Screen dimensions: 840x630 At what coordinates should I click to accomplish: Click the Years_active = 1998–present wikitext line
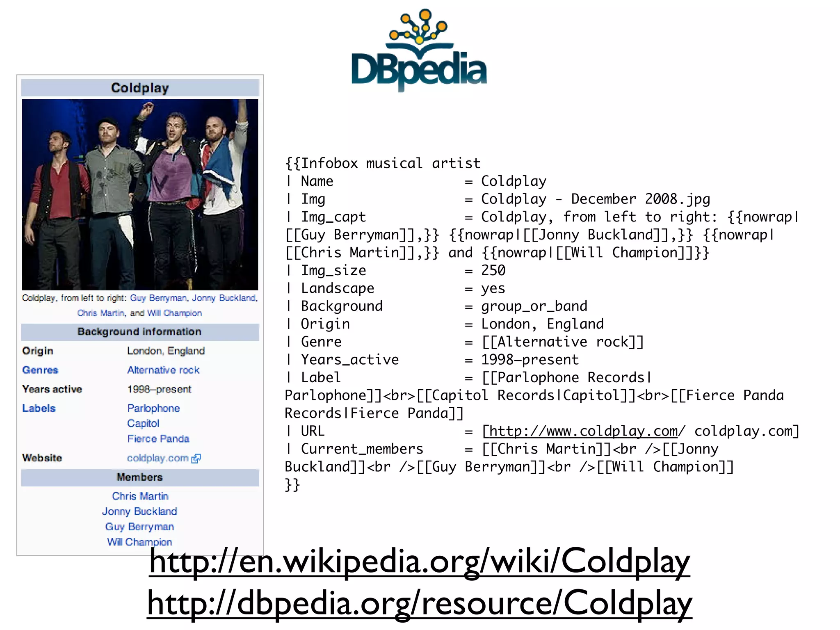(x=432, y=360)
